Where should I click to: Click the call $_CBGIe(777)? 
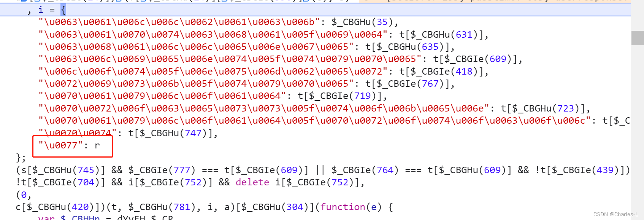(162, 170)
